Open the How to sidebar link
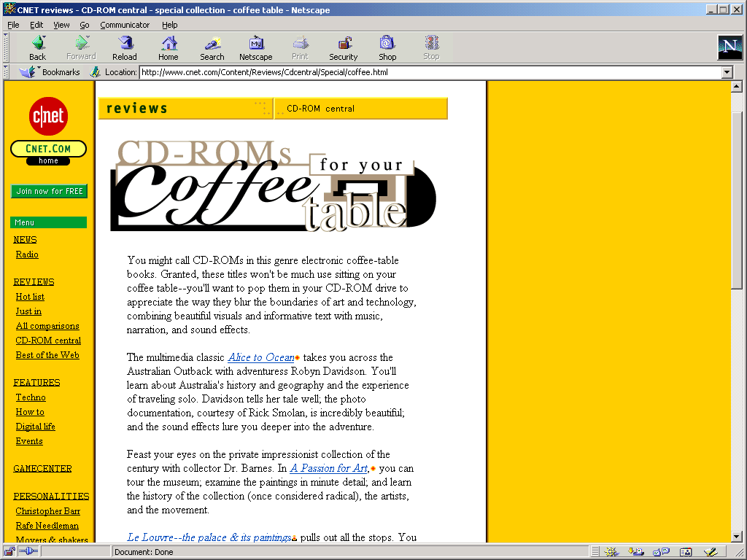Viewport: 747px width, 560px height. (x=30, y=412)
